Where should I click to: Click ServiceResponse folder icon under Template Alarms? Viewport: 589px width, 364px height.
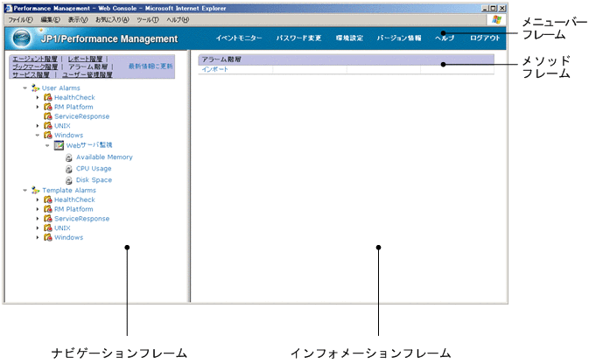coord(48,218)
